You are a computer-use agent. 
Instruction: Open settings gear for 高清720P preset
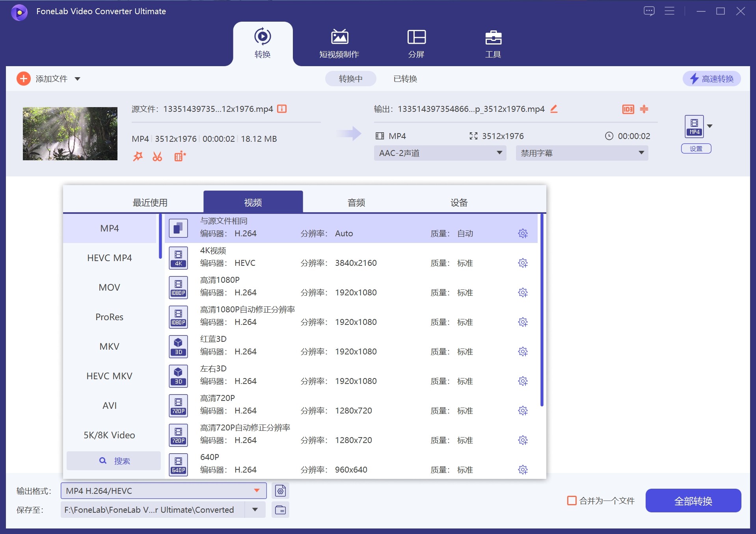click(x=523, y=411)
